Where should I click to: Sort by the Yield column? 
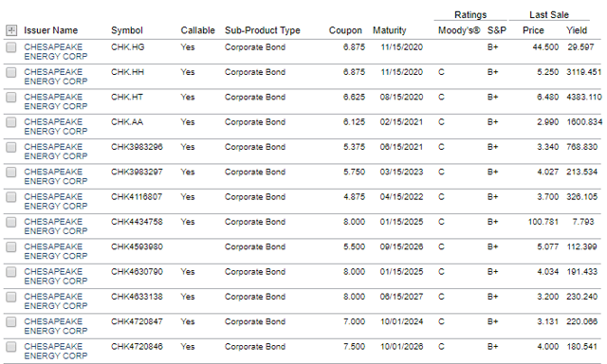point(577,30)
